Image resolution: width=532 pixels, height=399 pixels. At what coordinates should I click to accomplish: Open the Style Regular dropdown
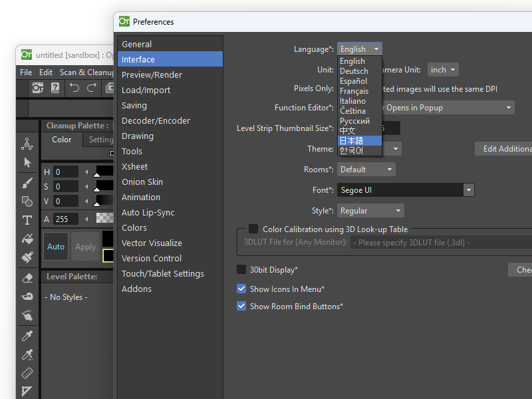(370, 211)
